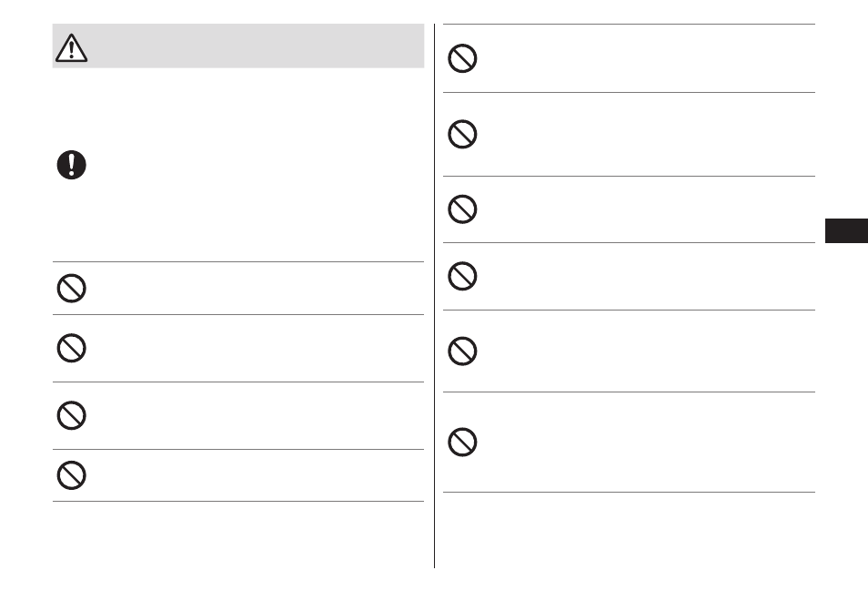Screen dimensions: 868x611
Task: Click the bottom prohibition icon in right column
Action: coord(462,442)
